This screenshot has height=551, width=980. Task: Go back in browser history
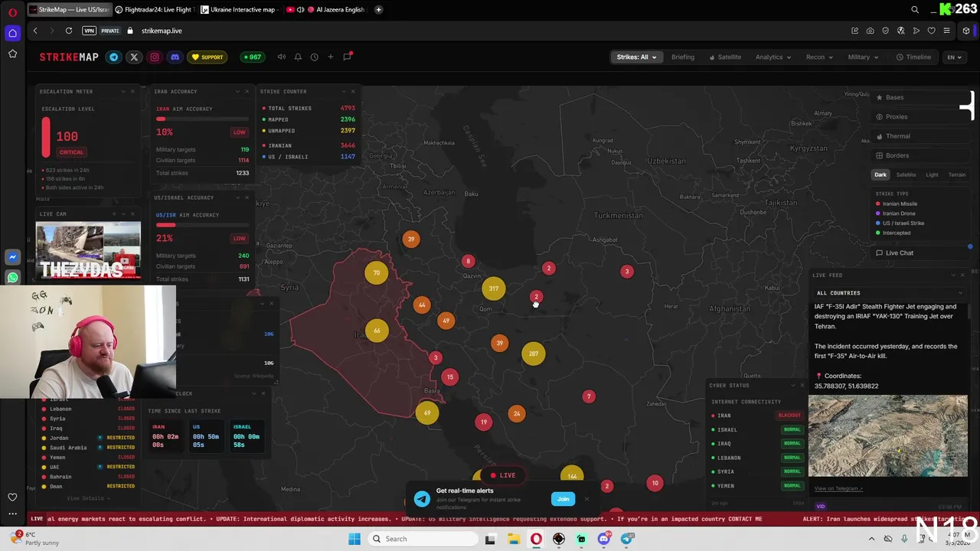[35, 31]
